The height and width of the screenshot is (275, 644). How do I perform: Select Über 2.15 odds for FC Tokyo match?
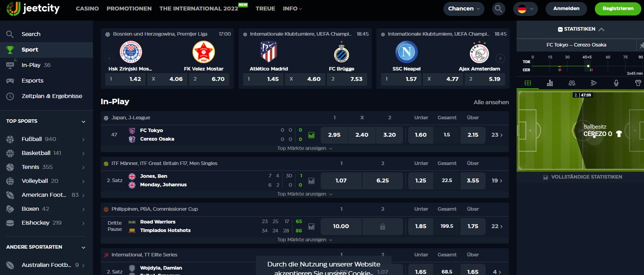coord(473,135)
